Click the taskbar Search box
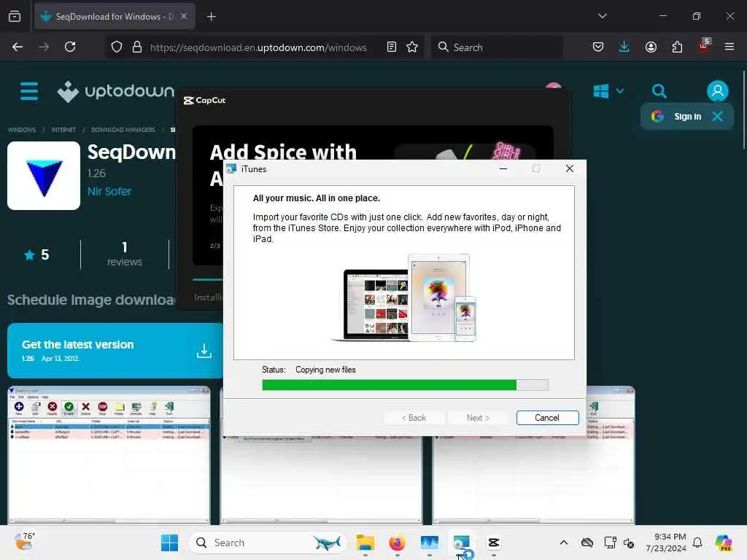Viewport: 747px width, 560px height. point(268,542)
